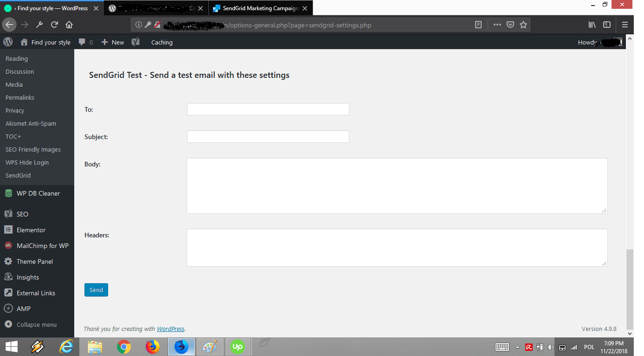The image size is (644, 356).
Task: Click the browser home icon
Action: coord(69,25)
